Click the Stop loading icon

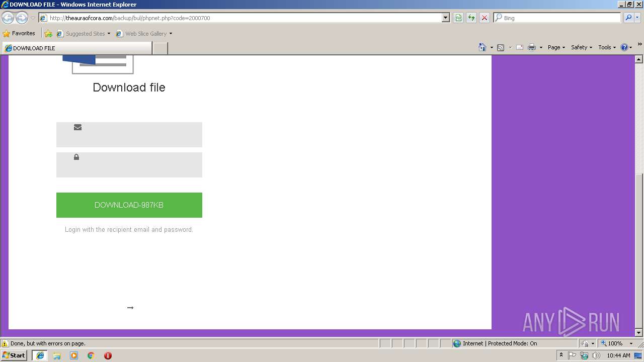click(x=485, y=18)
